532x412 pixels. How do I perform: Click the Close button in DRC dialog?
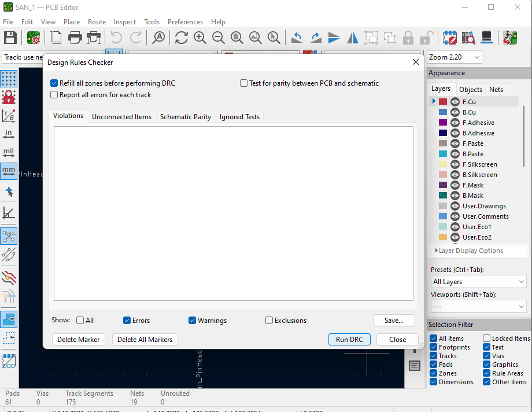pyautogui.click(x=397, y=340)
